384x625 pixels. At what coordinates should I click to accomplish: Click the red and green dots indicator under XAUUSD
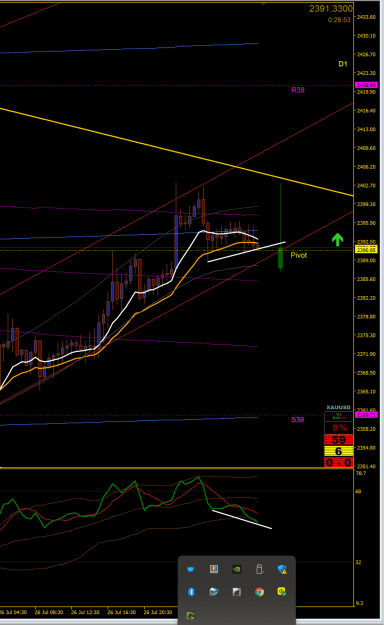[x=338, y=416]
